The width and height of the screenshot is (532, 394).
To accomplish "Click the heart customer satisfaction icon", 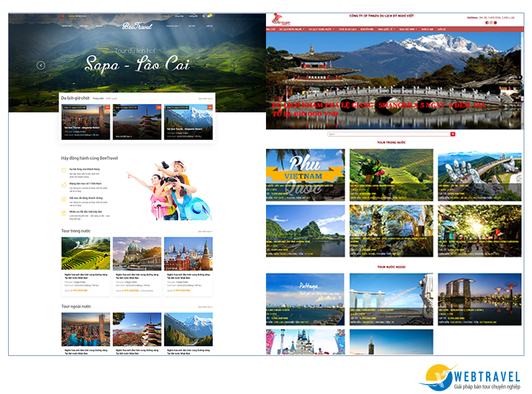I will coord(64,170).
